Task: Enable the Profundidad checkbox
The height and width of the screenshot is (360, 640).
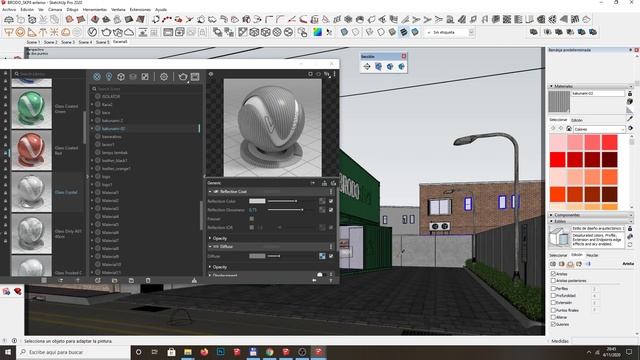Action: coord(553,296)
